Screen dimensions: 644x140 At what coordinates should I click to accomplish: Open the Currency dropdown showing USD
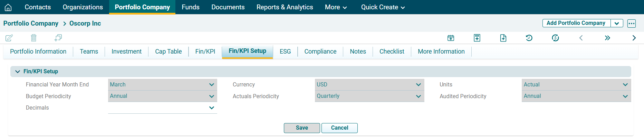coord(369,85)
